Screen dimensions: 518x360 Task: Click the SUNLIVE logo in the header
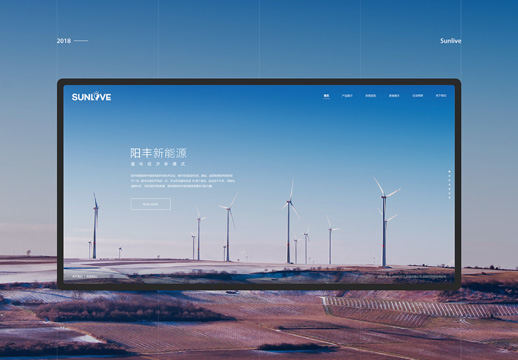(91, 97)
